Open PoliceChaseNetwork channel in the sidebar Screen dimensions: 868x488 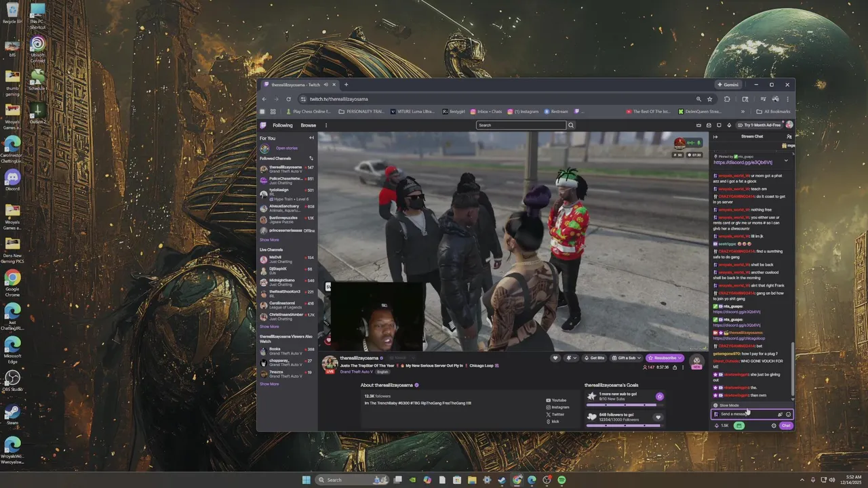coord(287,180)
